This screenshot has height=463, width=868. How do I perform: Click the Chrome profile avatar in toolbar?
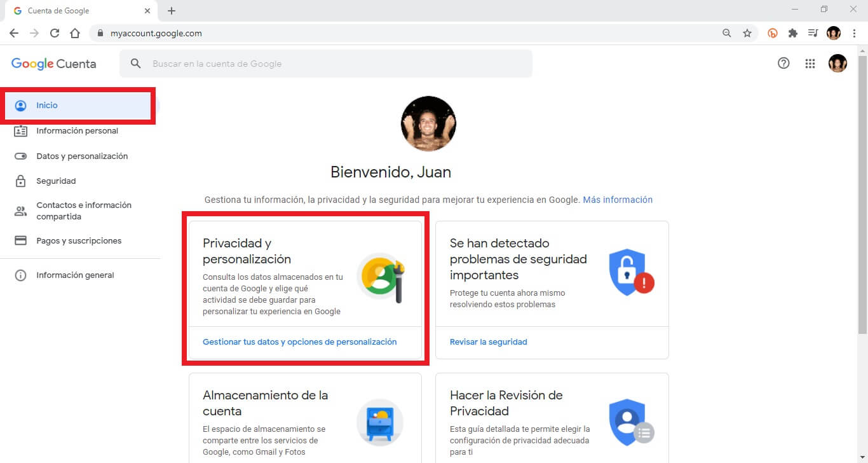pos(833,33)
